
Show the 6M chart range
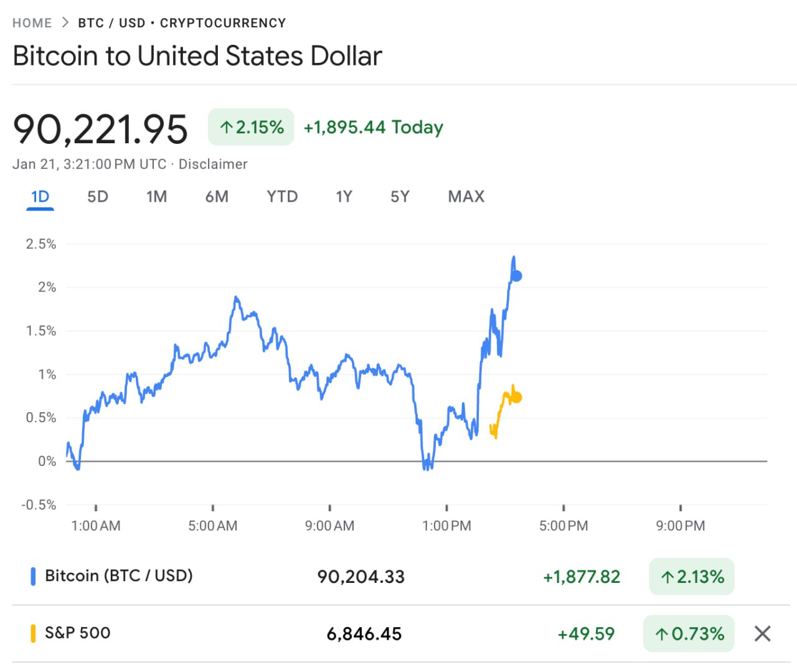(217, 197)
